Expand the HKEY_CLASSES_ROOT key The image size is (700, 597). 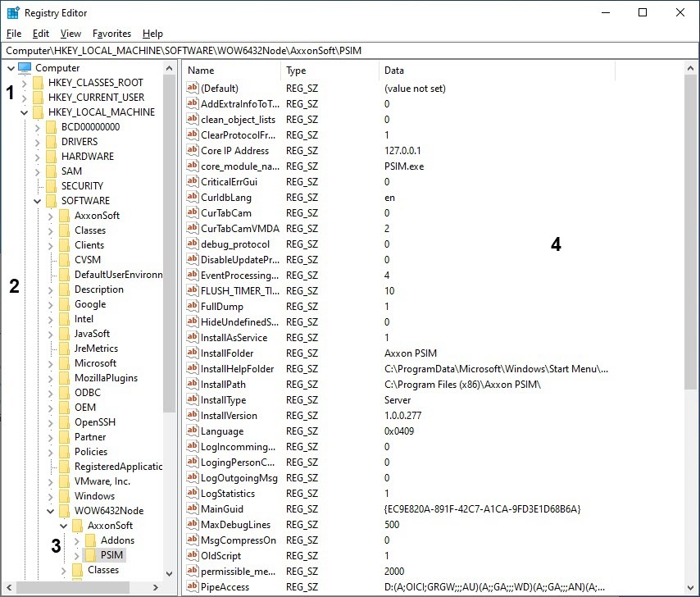25,83
